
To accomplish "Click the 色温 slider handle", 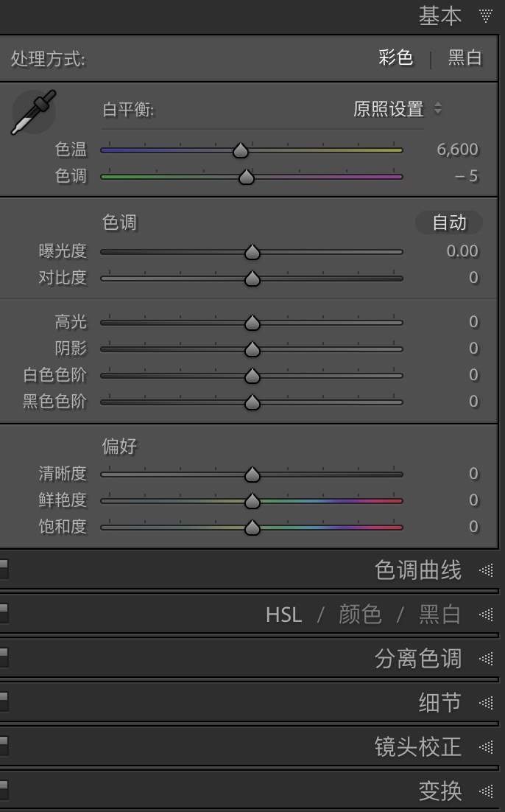I will point(241,150).
